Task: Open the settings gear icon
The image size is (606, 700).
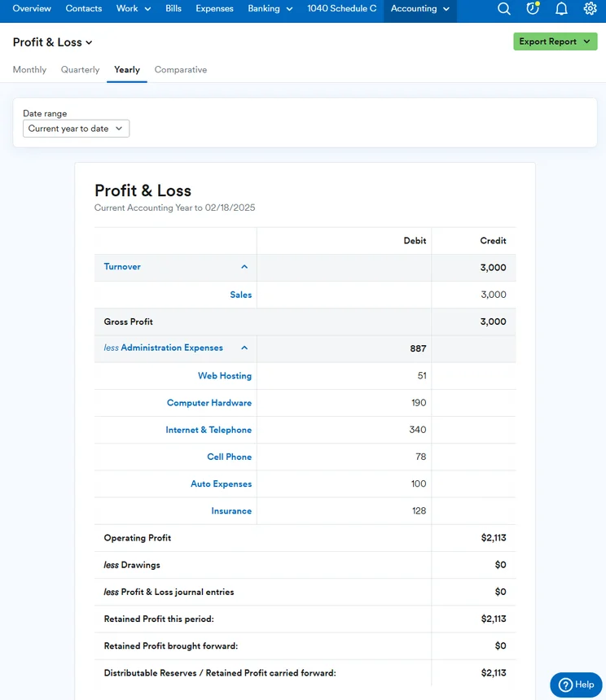Action: tap(590, 8)
